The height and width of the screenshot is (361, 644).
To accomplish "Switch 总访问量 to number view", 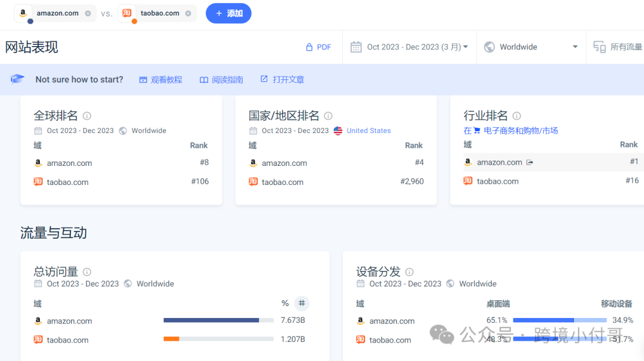I will click(302, 304).
